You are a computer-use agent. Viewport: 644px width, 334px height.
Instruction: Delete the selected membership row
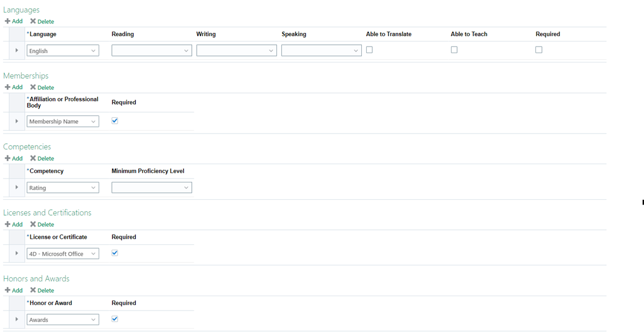tap(42, 87)
